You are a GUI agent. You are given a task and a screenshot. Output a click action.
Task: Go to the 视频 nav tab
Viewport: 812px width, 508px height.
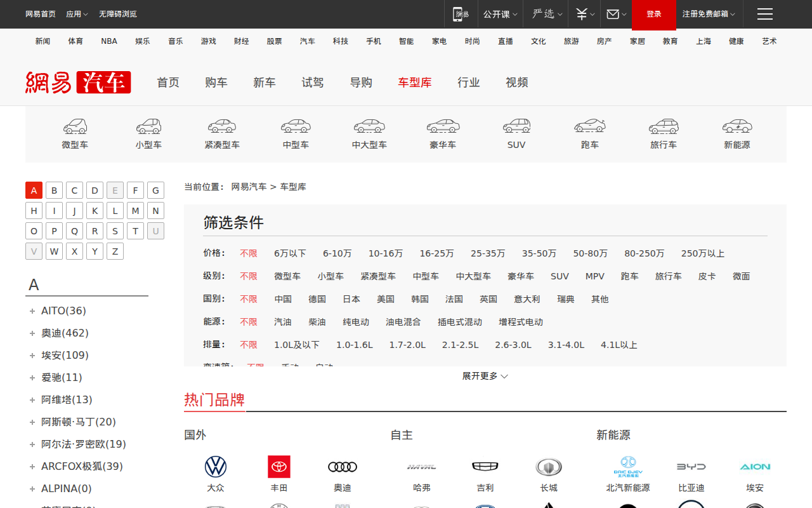click(x=517, y=83)
